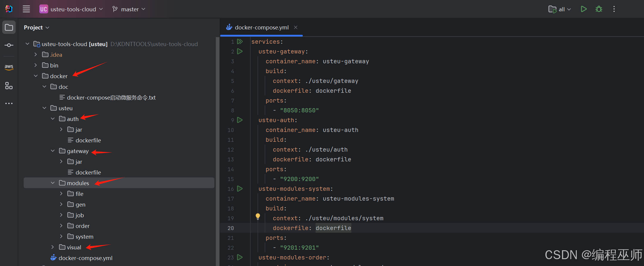Start debugging with the bug icon
Image resolution: width=644 pixels, height=266 pixels.
tap(599, 9)
